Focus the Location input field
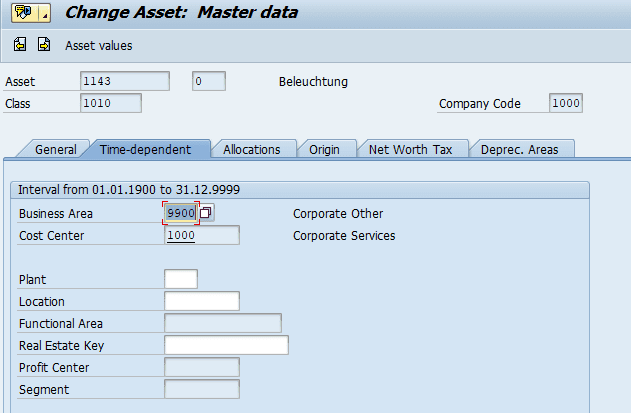This screenshot has height=413, width=631. (201, 301)
